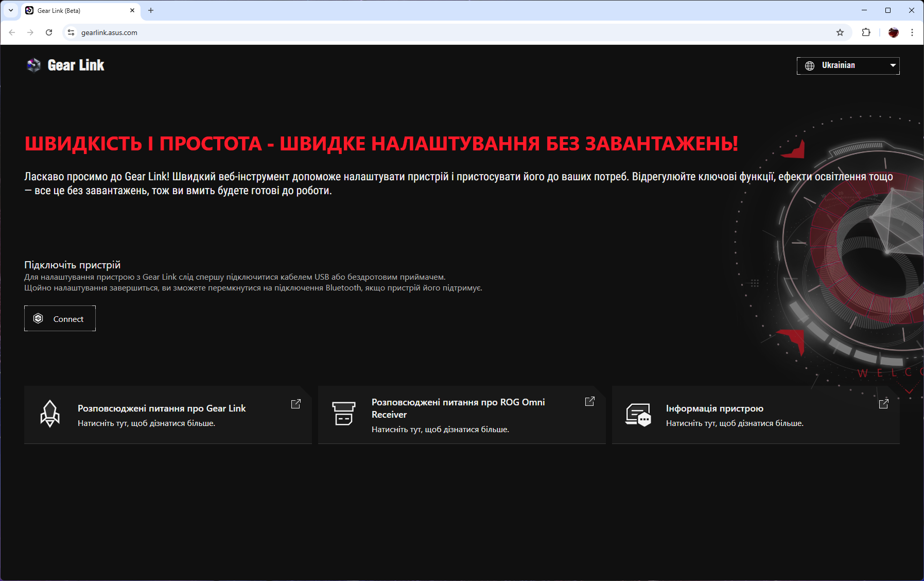Select the Gear Link (Beta) tab
The height and width of the screenshot is (581, 924).
[80, 11]
